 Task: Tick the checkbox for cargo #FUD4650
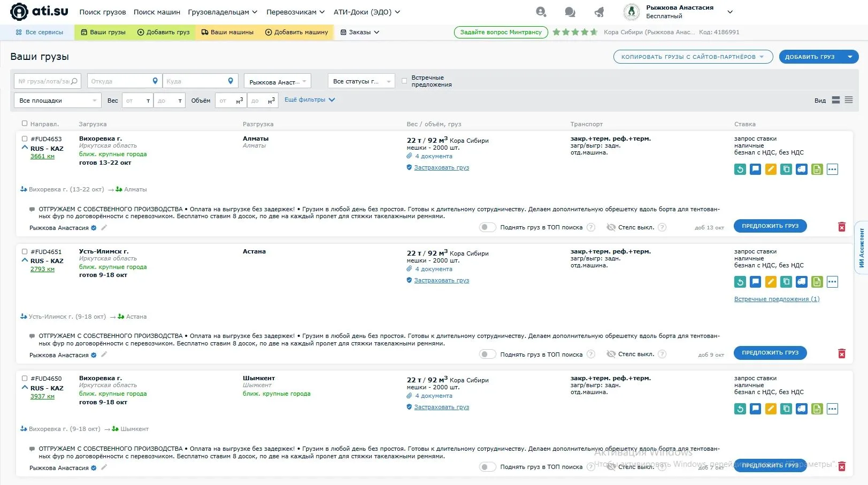tap(25, 378)
